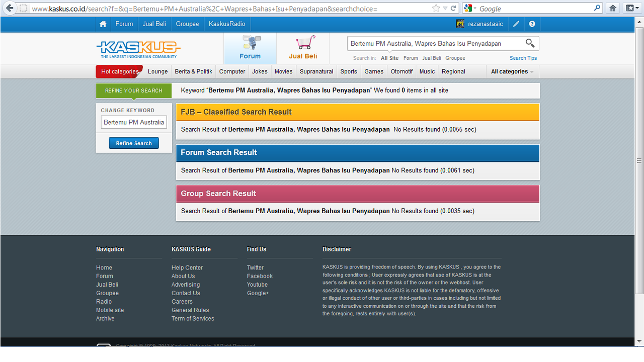This screenshot has width=644, height=362.
Task: Open the Supranatural category
Action: click(x=316, y=71)
